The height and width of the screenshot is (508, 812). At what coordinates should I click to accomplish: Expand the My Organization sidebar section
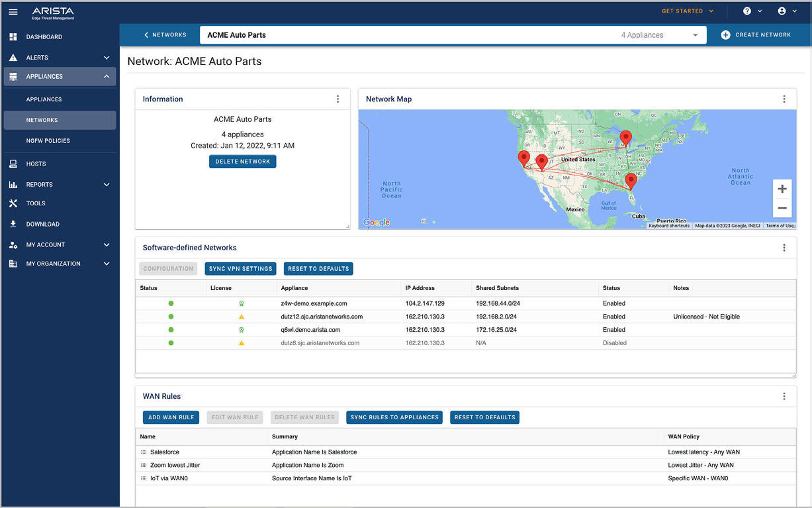pyautogui.click(x=107, y=264)
